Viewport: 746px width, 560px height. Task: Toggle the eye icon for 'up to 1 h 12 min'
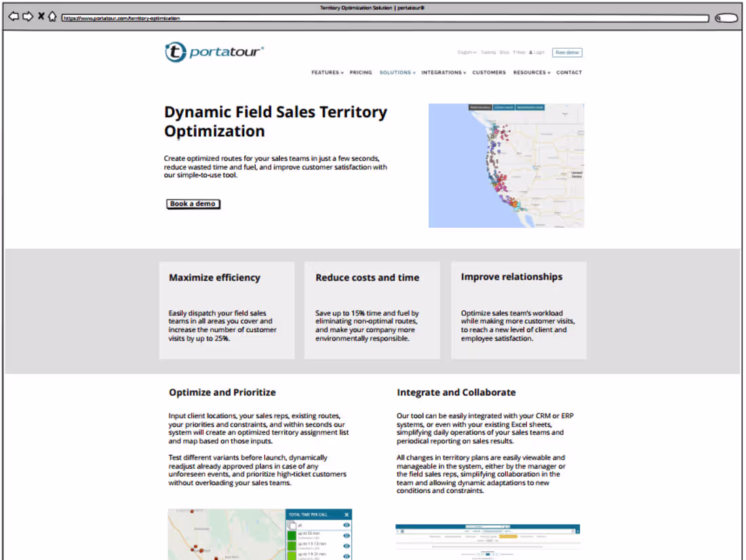[x=347, y=545]
